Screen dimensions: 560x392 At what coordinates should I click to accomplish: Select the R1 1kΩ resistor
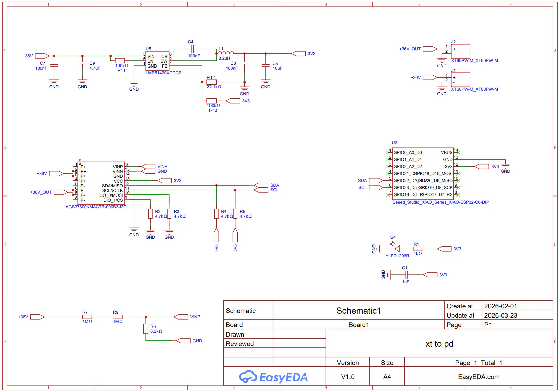[418, 249]
